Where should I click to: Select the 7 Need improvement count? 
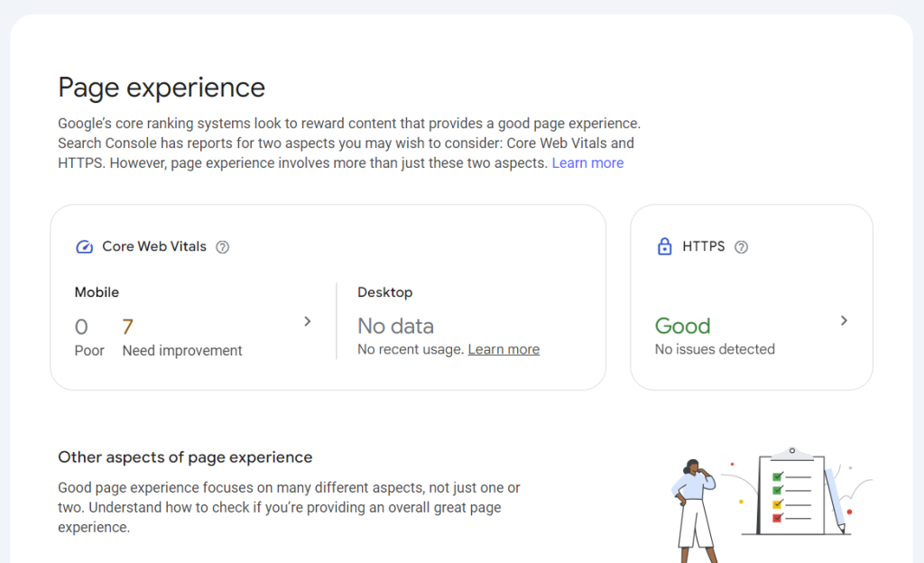click(x=127, y=327)
